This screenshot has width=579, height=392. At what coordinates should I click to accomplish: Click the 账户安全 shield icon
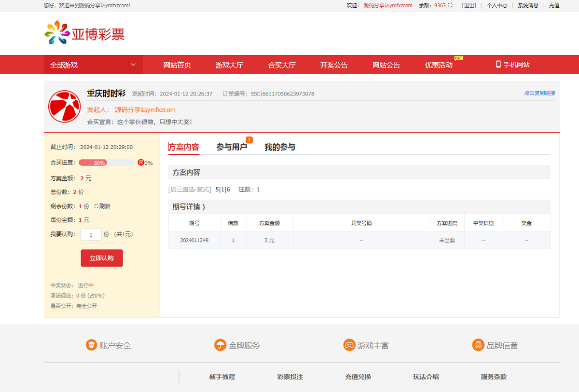(91, 345)
